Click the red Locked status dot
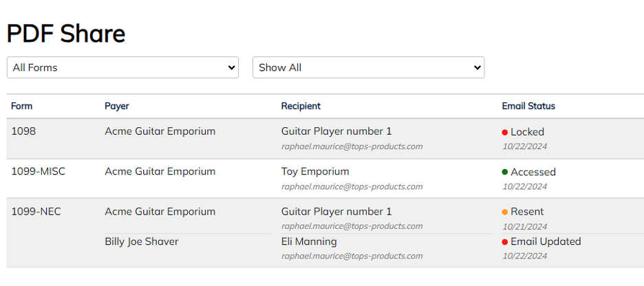Viewport: 644px width, 286px height. point(505,132)
